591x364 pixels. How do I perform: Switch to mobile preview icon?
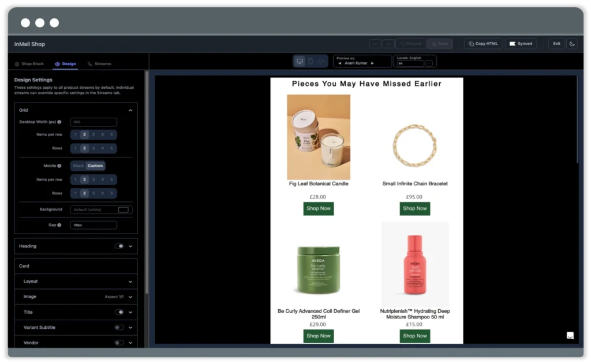point(310,61)
